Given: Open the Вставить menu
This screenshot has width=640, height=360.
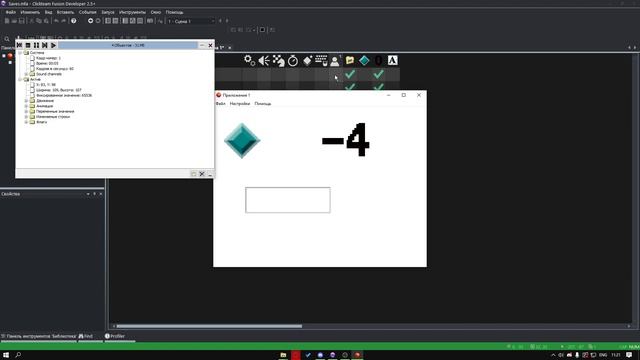Looking at the screenshot, I should click(x=65, y=12).
